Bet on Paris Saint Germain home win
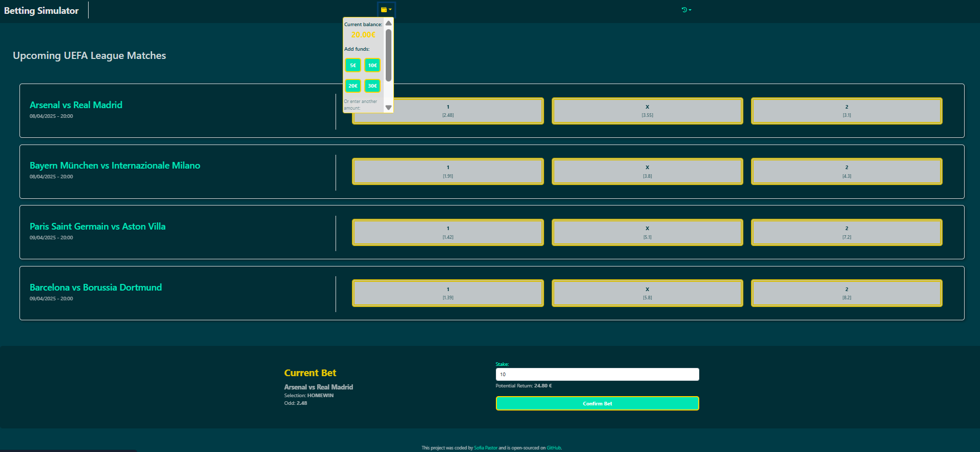The height and width of the screenshot is (452, 980). [x=448, y=232]
